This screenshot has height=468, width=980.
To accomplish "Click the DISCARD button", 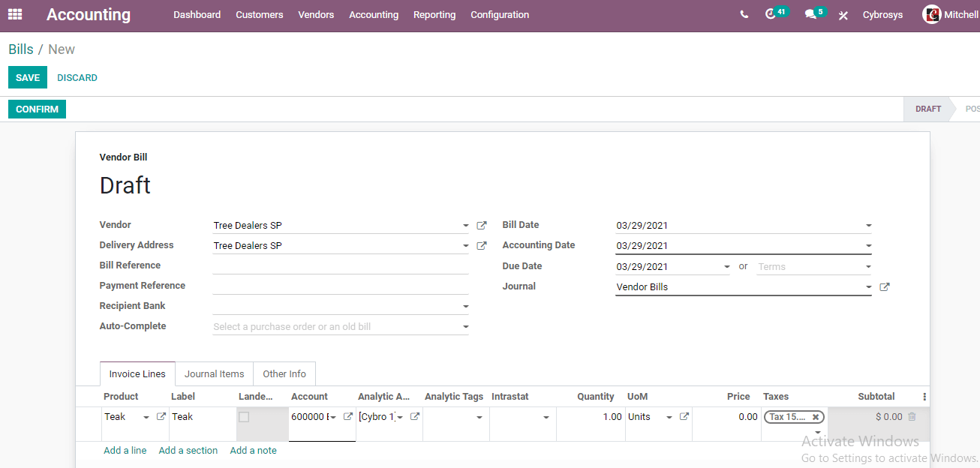I will tap(77, 78).
